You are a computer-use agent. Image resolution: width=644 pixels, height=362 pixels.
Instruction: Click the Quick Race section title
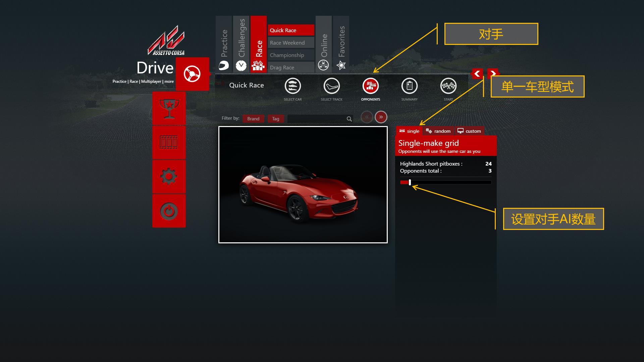247,85
